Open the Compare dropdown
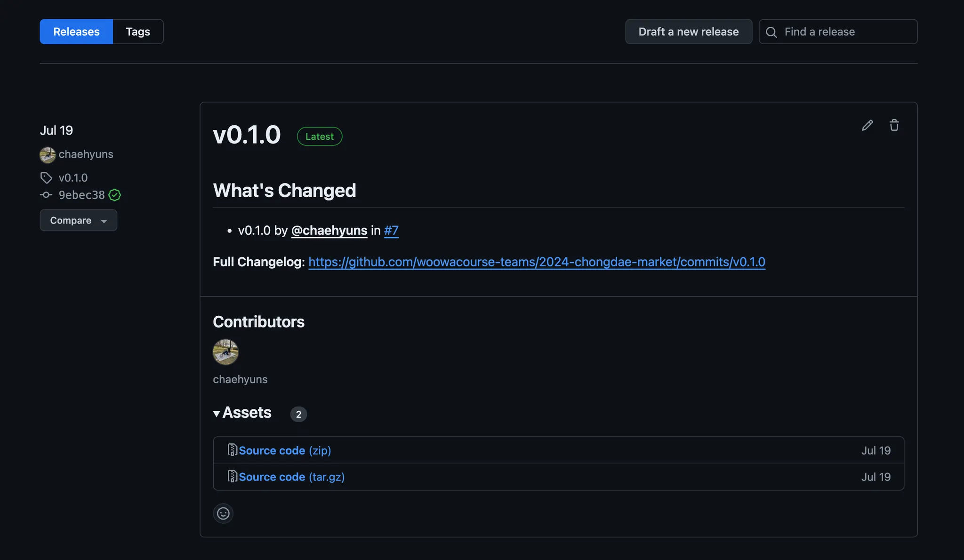Viewport: 964px width, 560px height. tap(78, 220)
